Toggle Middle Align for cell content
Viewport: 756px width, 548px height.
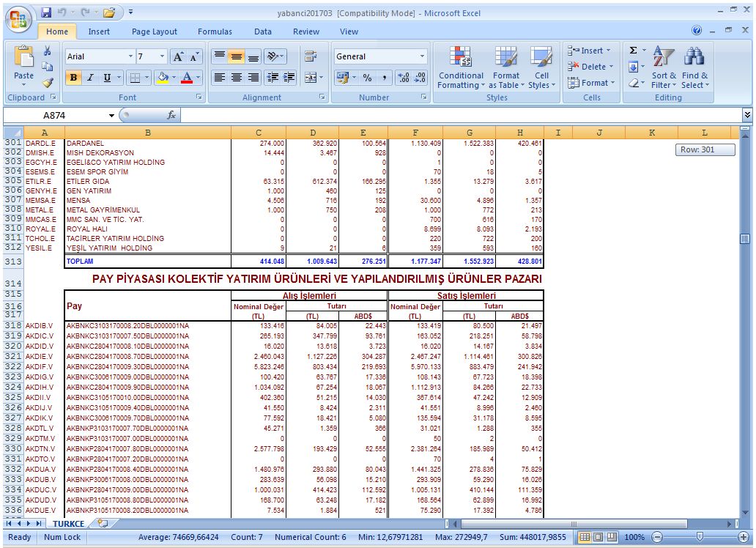click(236, 56)
